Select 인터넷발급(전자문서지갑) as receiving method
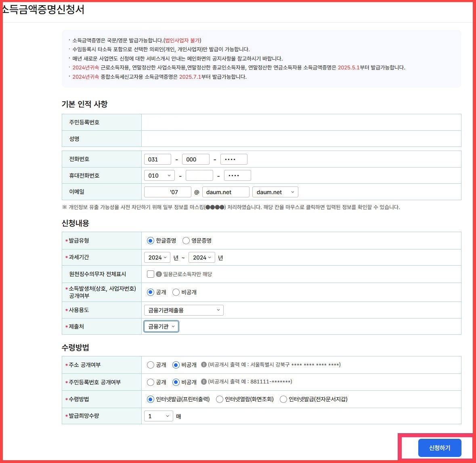The height and width of the screenshot is (463, 476). click(282, 399)
